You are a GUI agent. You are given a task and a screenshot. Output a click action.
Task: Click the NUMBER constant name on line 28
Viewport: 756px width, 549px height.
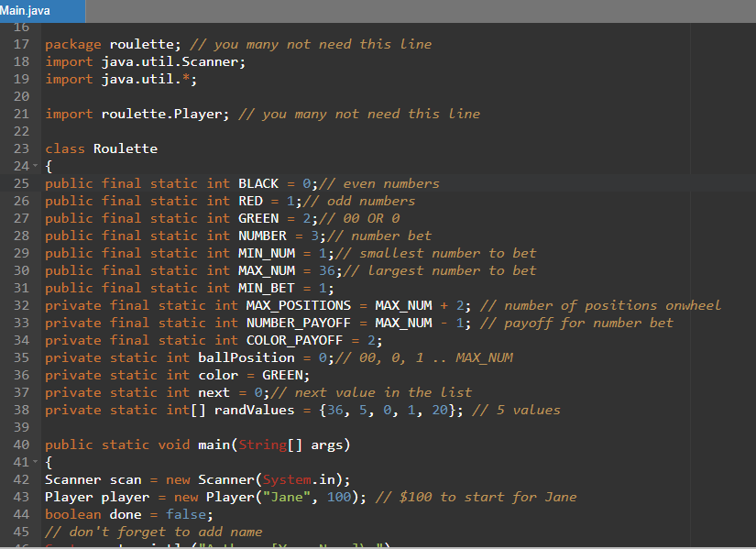tap(262, 236)
